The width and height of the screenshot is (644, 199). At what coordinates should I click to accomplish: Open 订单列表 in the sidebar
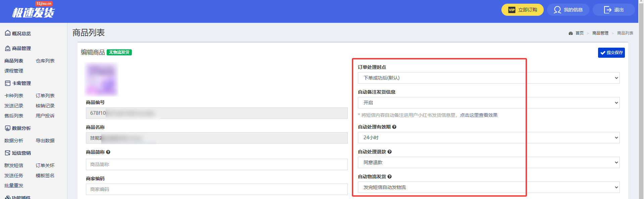(45, 96)
